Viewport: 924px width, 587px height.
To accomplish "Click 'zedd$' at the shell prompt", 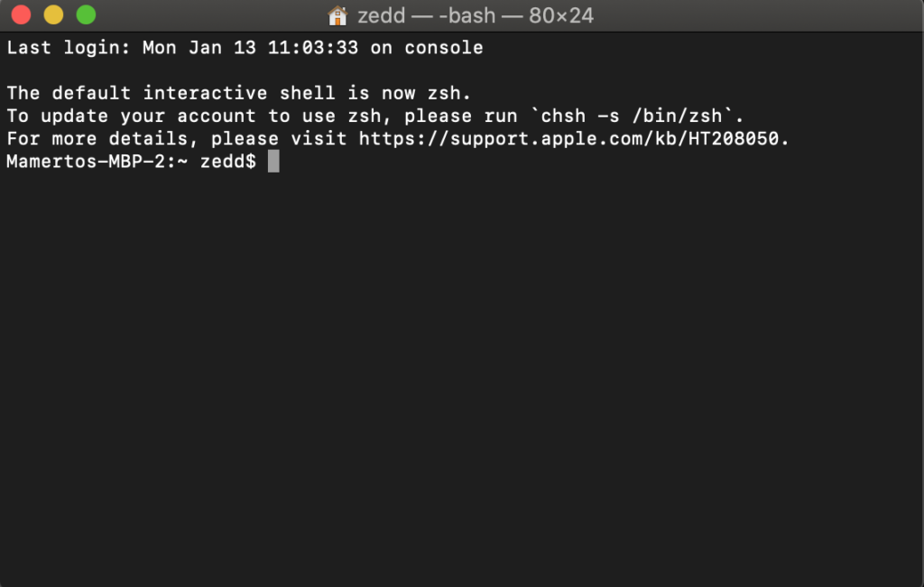I will 228,161.
